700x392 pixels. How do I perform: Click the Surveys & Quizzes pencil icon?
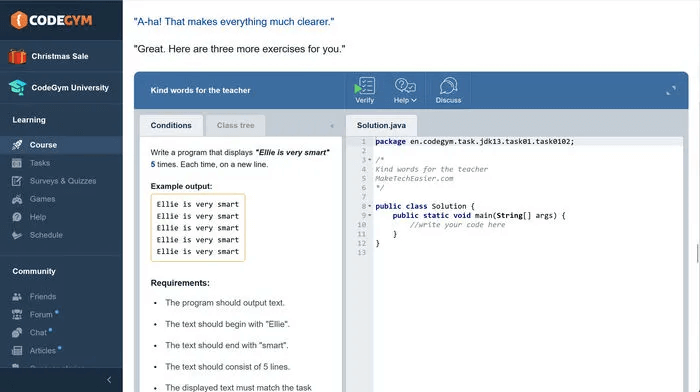(x=17, y=181)
